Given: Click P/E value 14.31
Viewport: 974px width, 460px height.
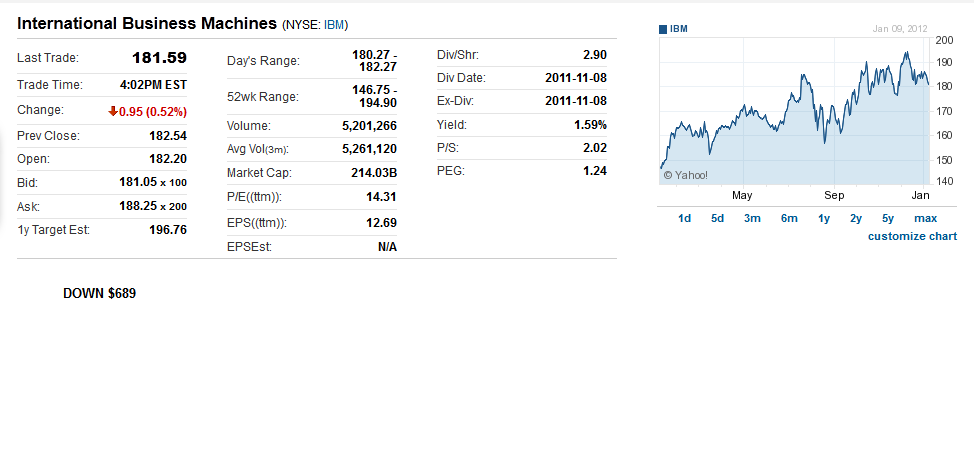Looking at the screenshot, I should point(381,197).
